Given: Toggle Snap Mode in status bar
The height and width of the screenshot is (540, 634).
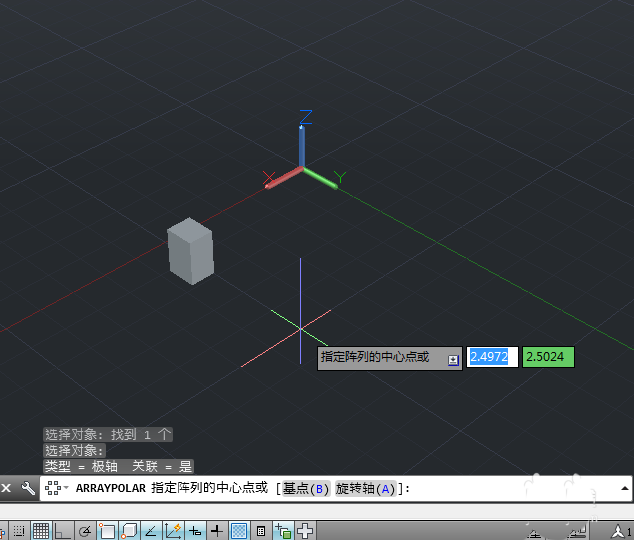Looking at the screenshot, I should (x=19, y=531).
